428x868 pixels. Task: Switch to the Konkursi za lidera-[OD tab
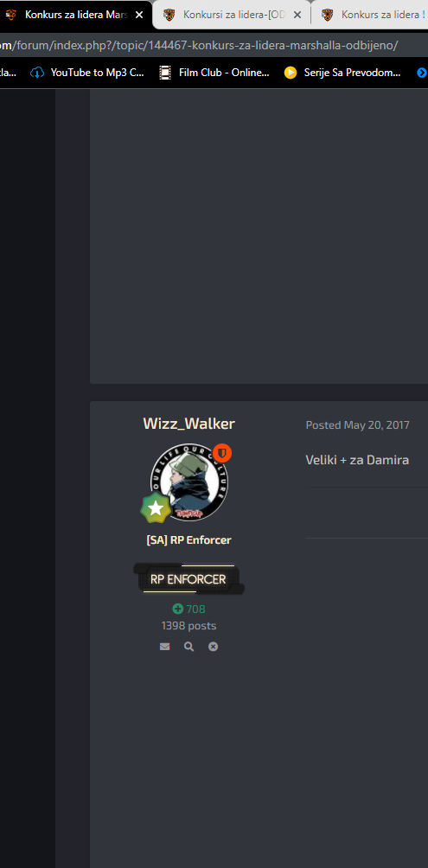coord(232,15)
